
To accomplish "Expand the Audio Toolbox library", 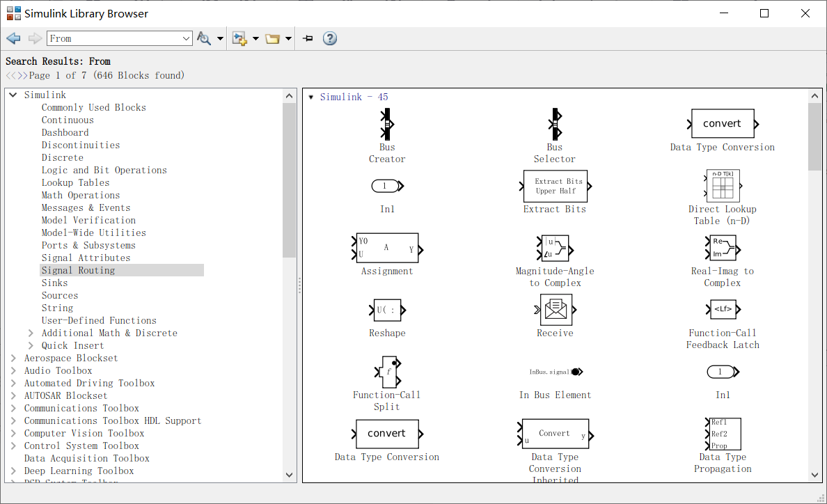I will 13,370.
